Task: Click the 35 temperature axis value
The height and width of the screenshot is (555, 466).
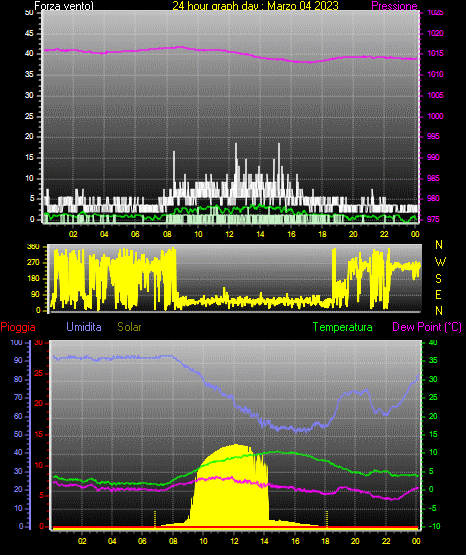Action: point(433,360)
